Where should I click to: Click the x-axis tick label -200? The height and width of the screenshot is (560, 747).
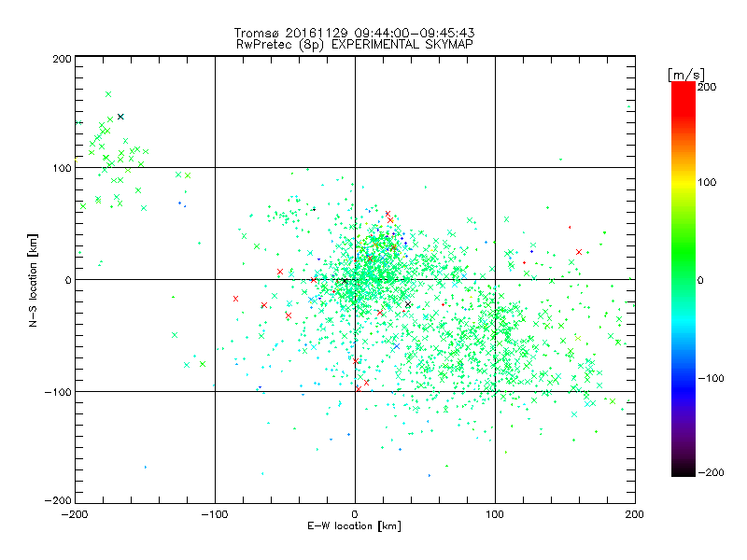point(75,515)
